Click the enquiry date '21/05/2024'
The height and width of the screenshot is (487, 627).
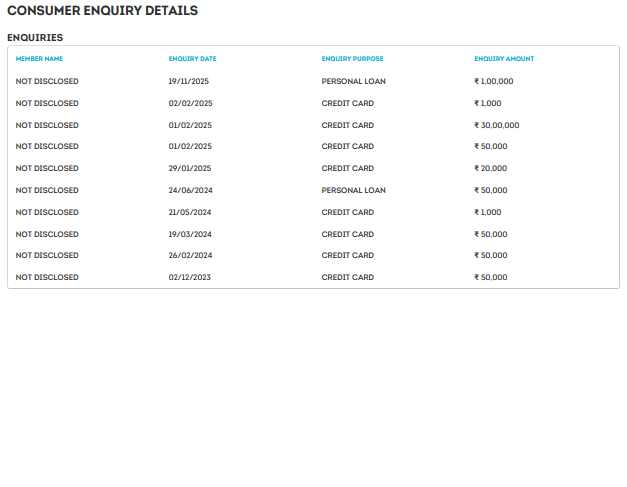click(x=190, y=212)
